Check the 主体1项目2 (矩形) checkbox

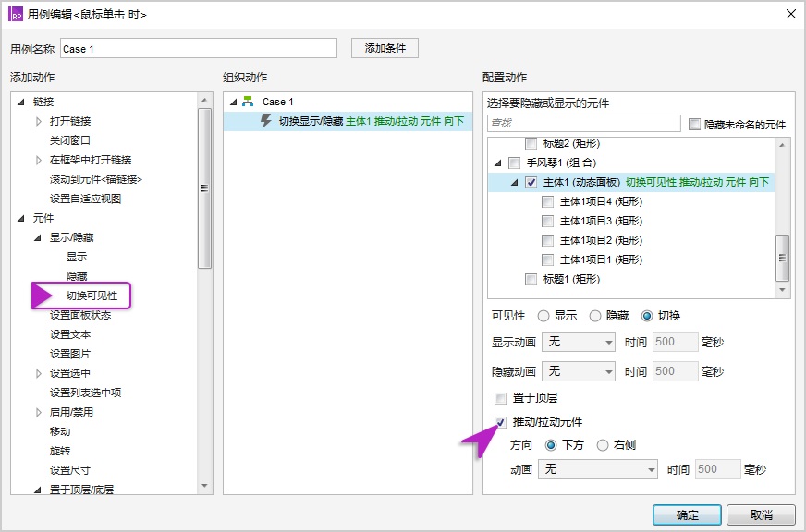click(547, 240)
